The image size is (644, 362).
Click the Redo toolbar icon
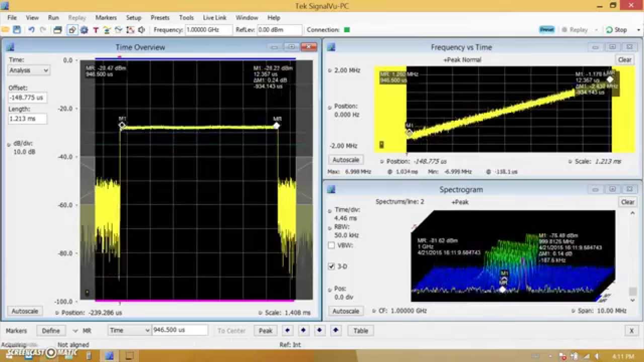click(x=43, y=30)
